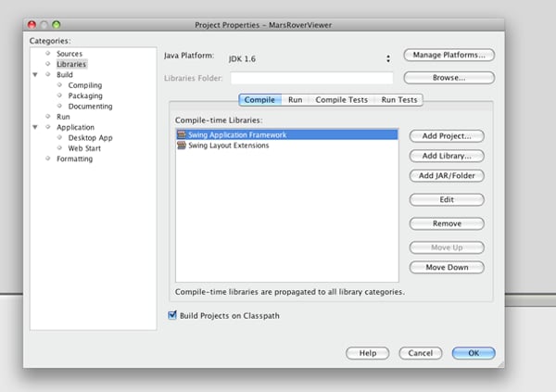This screenshot has height=392, width=556.
Task: Remove the selected library
Action: pyautogui.click(x=447, y=223)
